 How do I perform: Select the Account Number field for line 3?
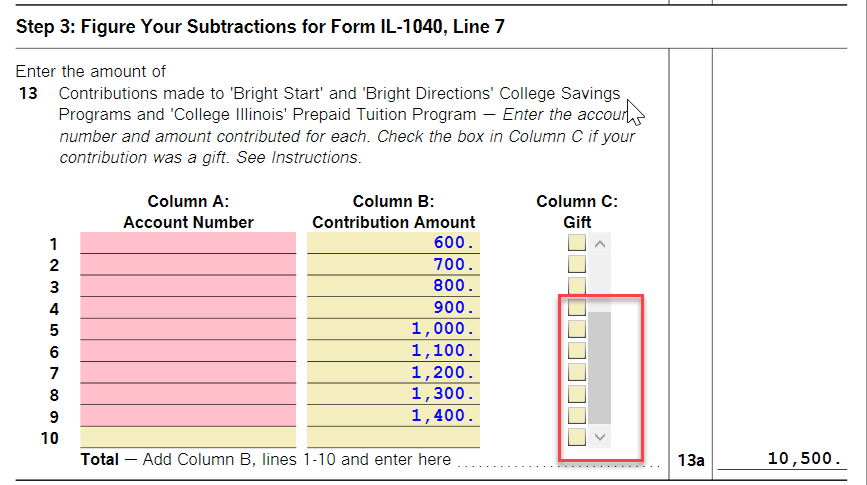[x=188, y=286]
